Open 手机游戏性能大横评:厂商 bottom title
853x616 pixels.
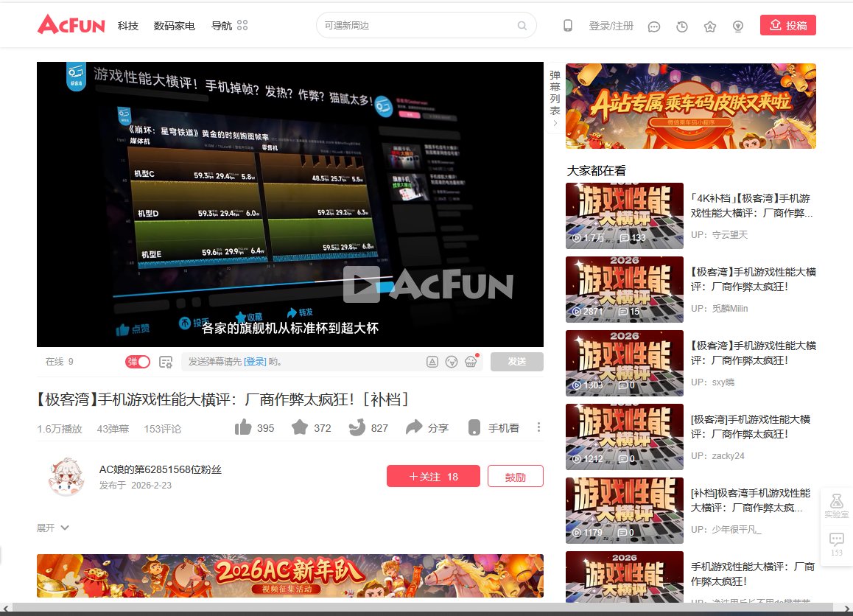[753, 574]
